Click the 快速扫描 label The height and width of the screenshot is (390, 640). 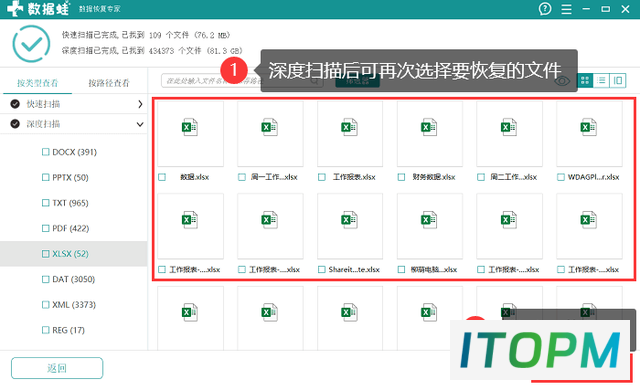[43, 104]
